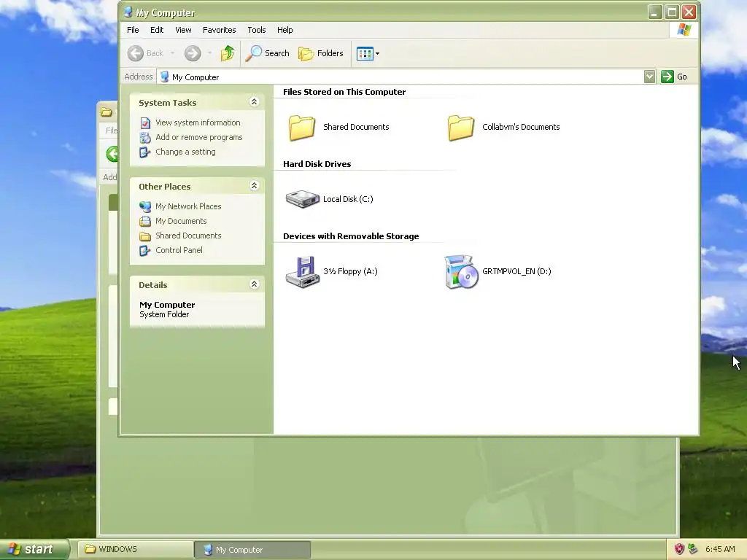Select Collabvm's Documents folder icon
Image resolution: width=747 pixels, height=560 pixels.
[461, 128]
